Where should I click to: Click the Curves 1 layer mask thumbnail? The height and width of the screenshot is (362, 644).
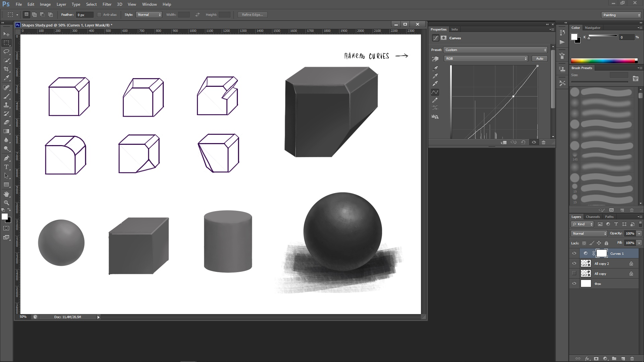point(601,253)
